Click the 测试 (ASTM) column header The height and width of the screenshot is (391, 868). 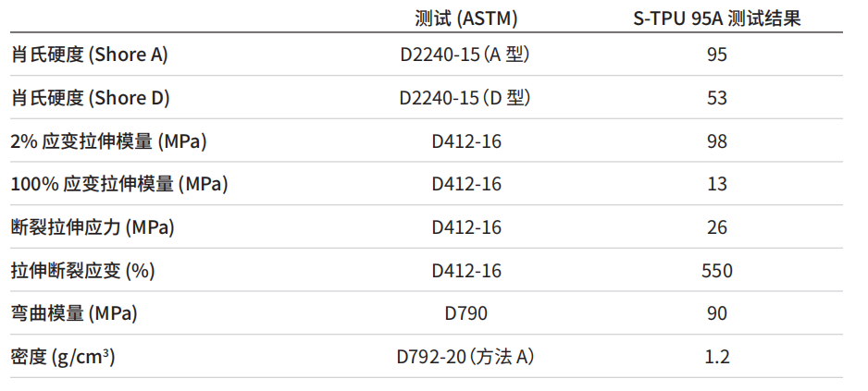(x=465, y=18)
